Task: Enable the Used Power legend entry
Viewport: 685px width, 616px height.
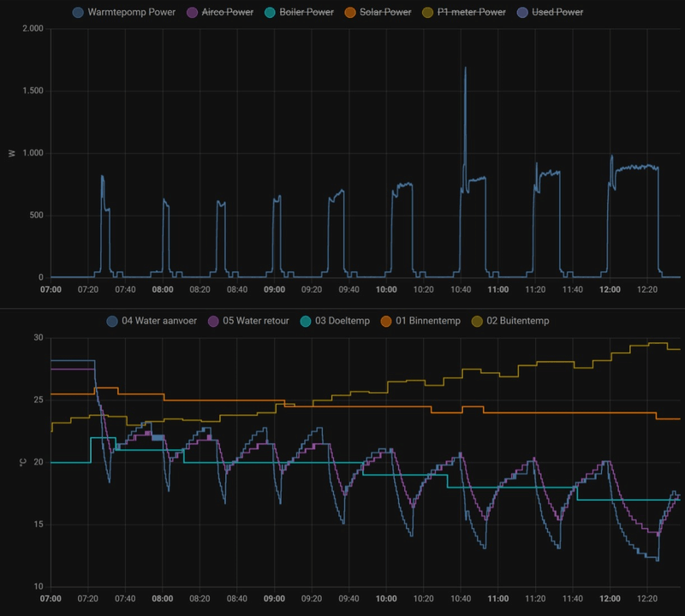Action: (550, 12)
